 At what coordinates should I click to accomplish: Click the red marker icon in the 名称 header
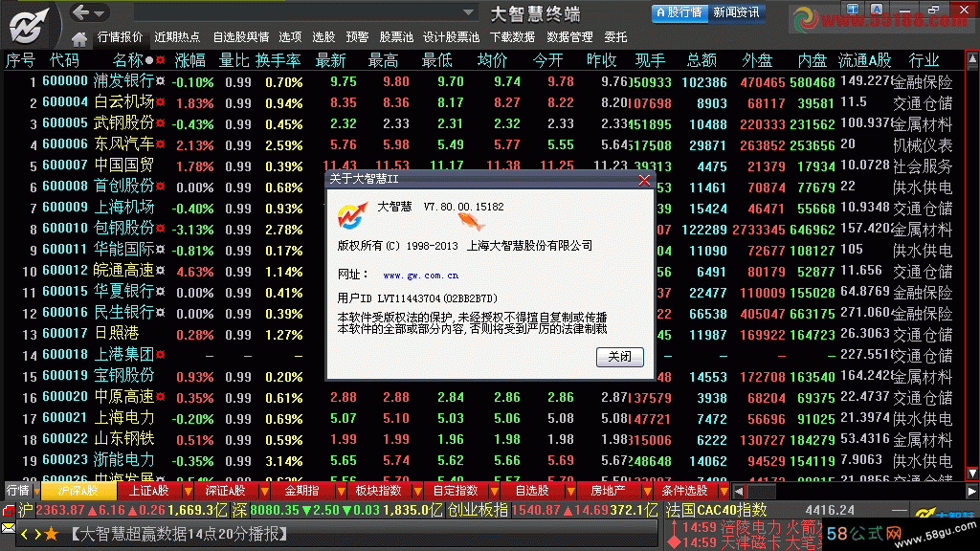(x=161, y=60)
